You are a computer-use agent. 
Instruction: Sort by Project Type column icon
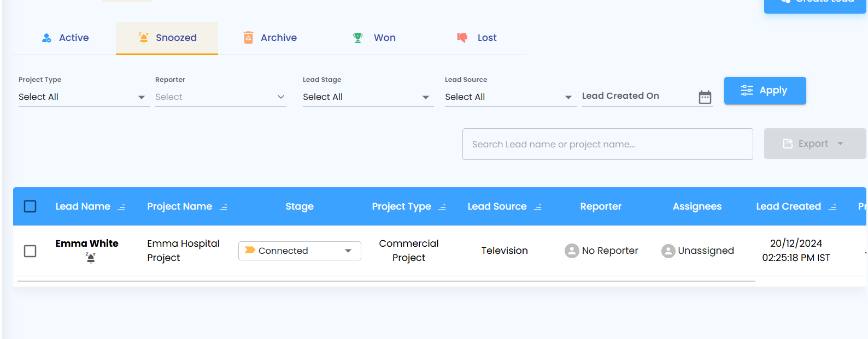[x=442, y=207]
